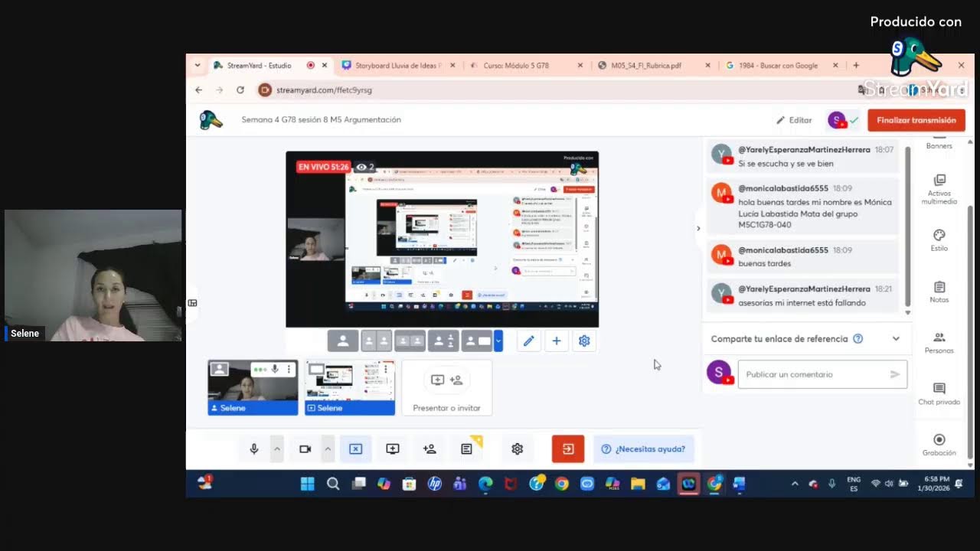Expand microphone options chevron
This screenshot has width=980, height=551.
[x=277, y=449]
